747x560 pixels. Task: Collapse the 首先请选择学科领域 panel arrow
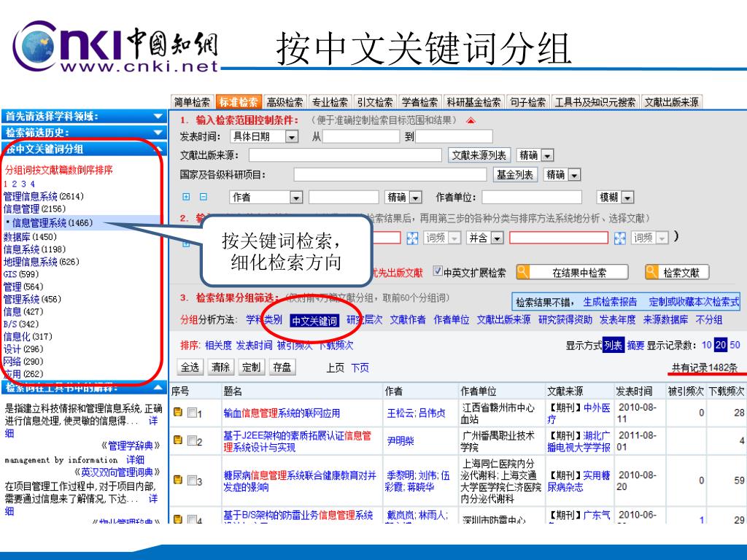click(158, 116)
